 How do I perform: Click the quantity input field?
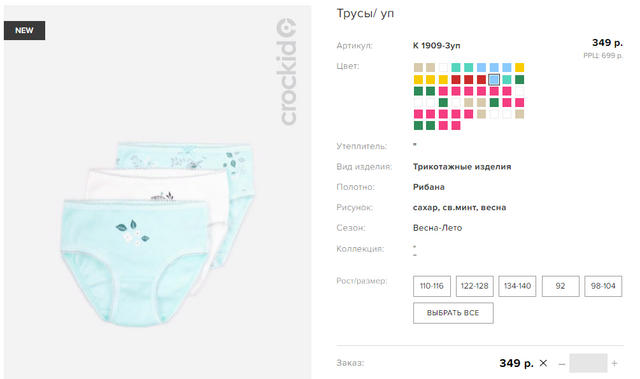tap(588, 363)
